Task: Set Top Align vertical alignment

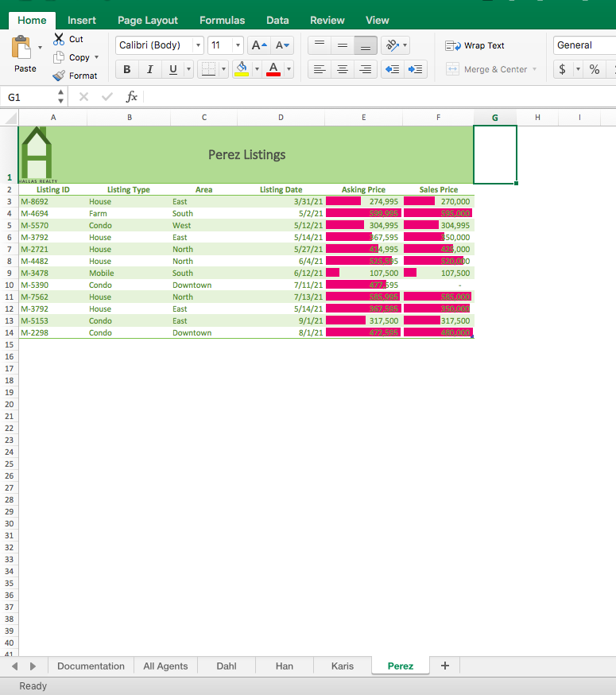Action: click(320, 45)
